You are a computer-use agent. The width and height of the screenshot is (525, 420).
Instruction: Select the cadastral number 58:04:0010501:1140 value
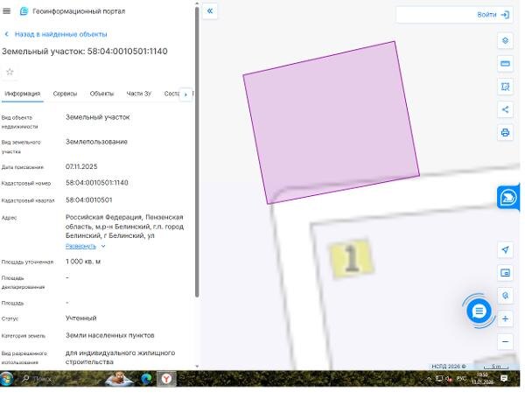(97, 183)
